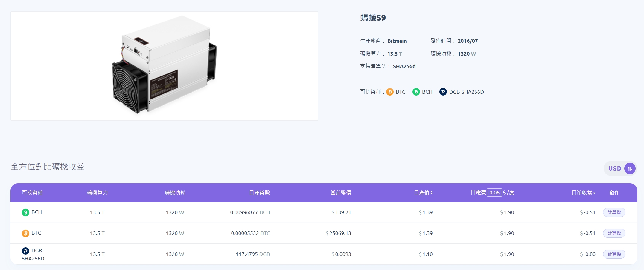Click the BTC label in the table
Viewport: 644px width, 270px height.
coord(36,233)
